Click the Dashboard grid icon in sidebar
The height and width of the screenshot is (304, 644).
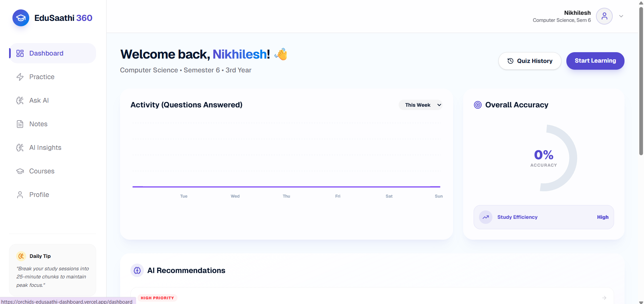coord(20,53)
